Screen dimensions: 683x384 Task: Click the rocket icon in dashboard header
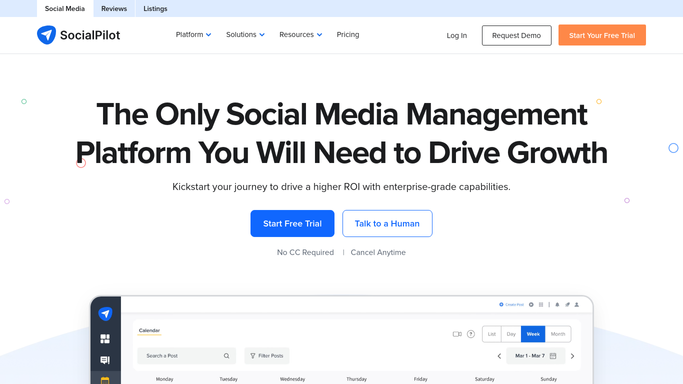[x=567, y=305]
